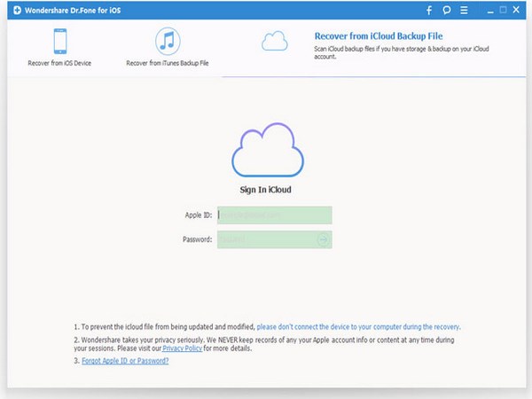Maximize the Dr.Fone window

pyautogui.click(x=503, y=10)
